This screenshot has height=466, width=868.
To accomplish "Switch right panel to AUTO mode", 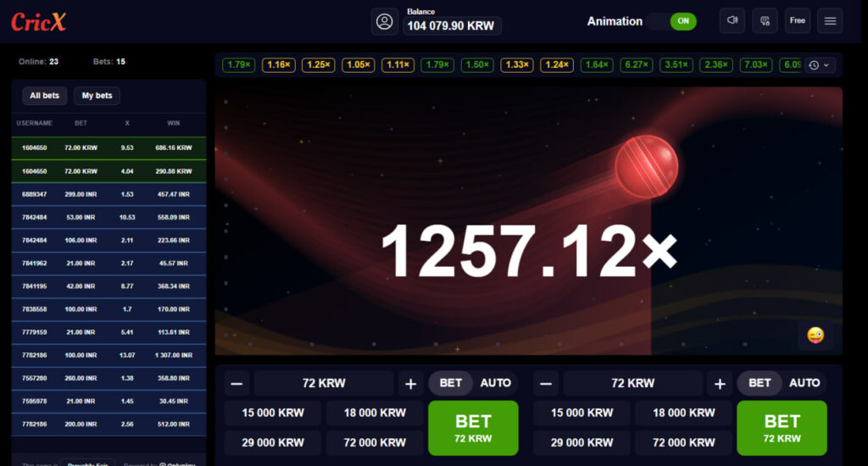I will coord(804,383).
